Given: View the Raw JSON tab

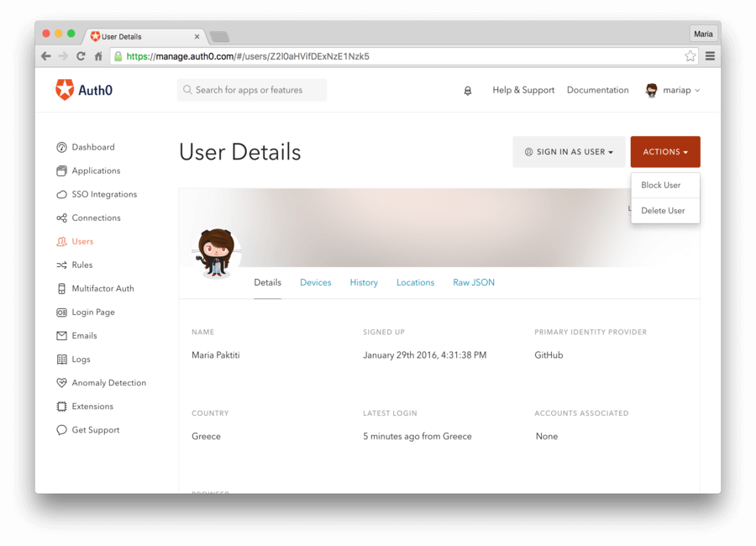Looking at the screenshot, I should [x=474, y=282].
